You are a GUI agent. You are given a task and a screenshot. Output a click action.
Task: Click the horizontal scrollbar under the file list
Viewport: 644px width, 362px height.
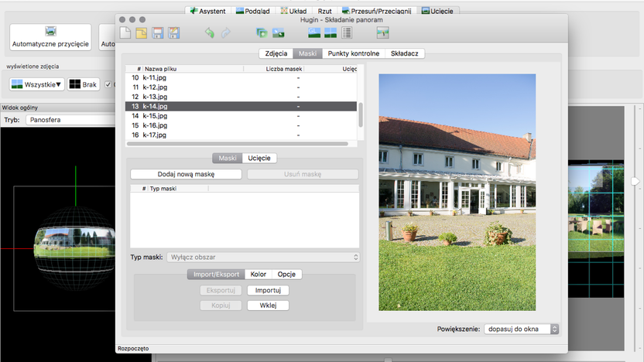238,144
